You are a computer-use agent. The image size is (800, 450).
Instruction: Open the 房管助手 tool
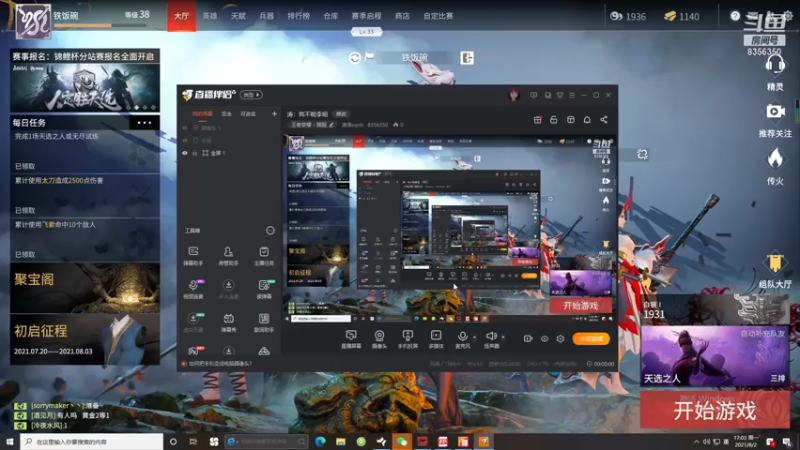pyautogui.click(x=228, y=256)
